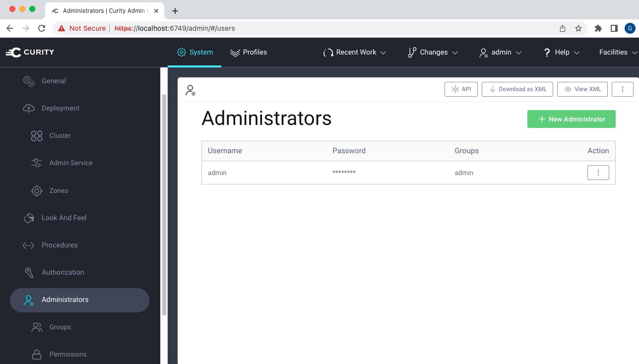Click the Cluster icon in the sidebar
Screen dimensions: 639x364
(x=36, y=135)
